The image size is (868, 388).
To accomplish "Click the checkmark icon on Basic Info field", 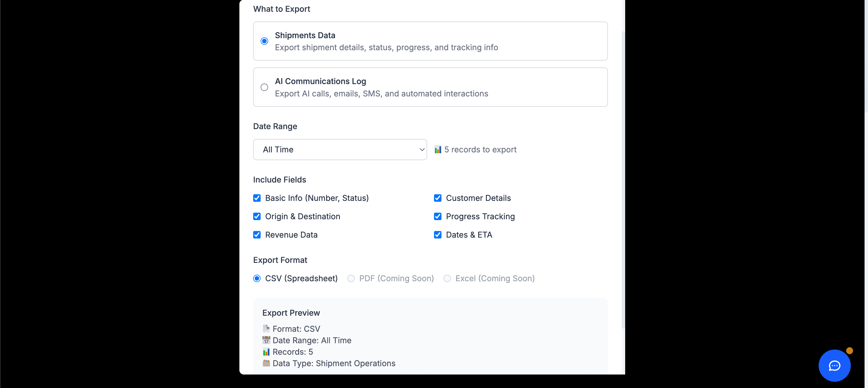I will point(257,198).
